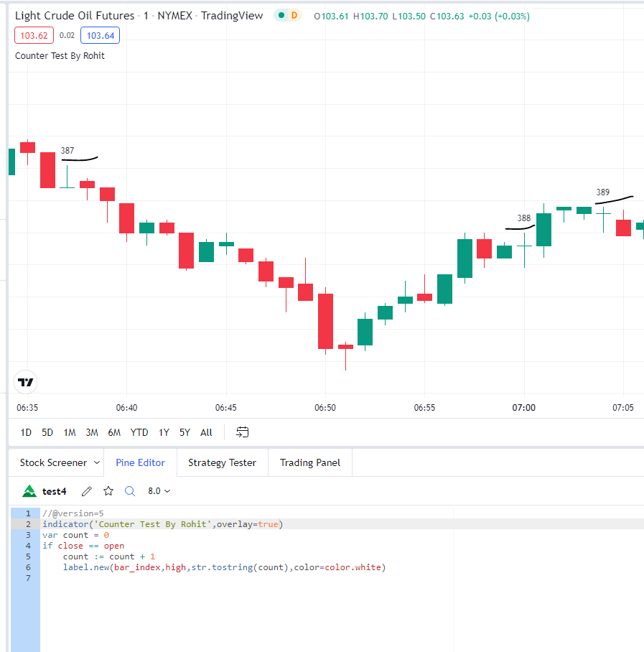Open the 8.0 version dropdown
The height and width of the screenshot is (652, 644).
coord(159,491)
